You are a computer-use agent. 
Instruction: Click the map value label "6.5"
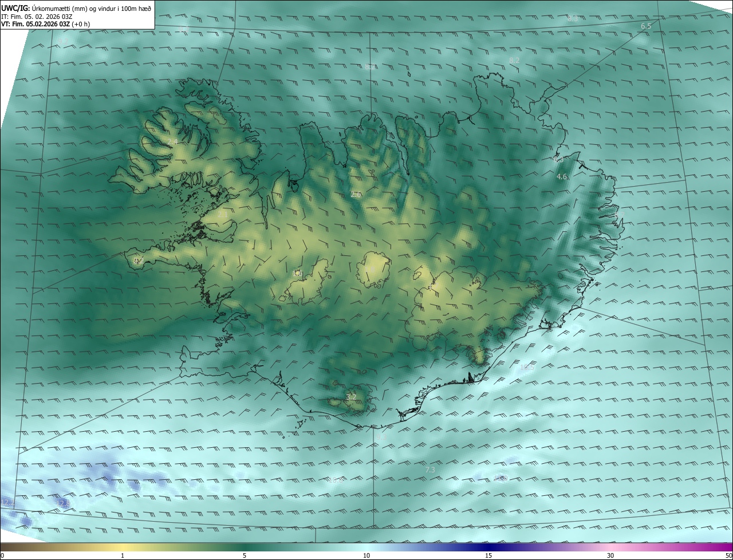tap(646, 26)
